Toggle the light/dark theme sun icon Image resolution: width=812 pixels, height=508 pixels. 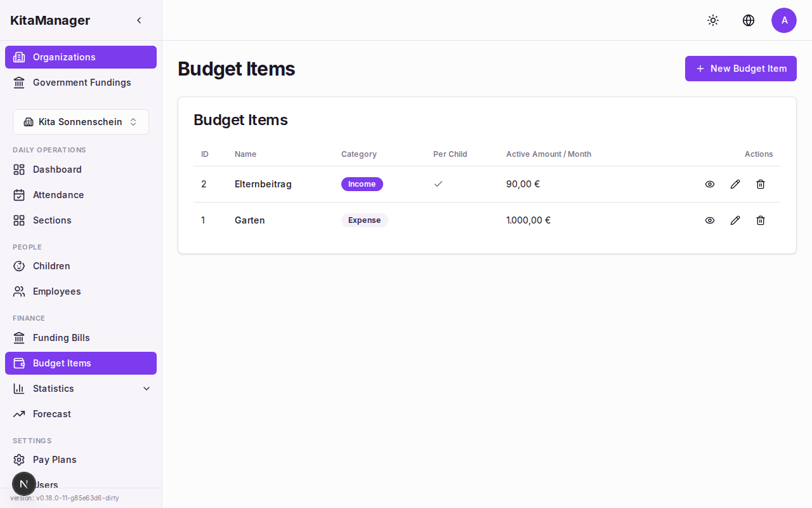coord(713,20)
